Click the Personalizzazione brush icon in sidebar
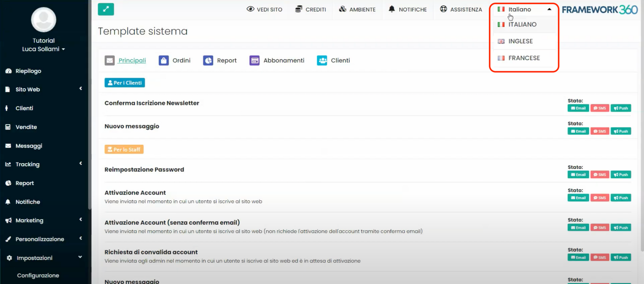The height and width of the screenshot is (284, 644). click(8, 239)
